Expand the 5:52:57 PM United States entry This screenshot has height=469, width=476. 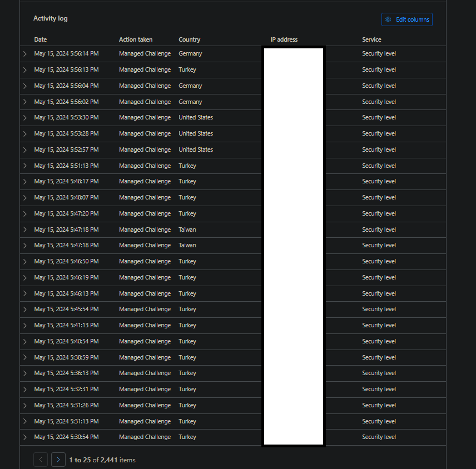(25, 150)
